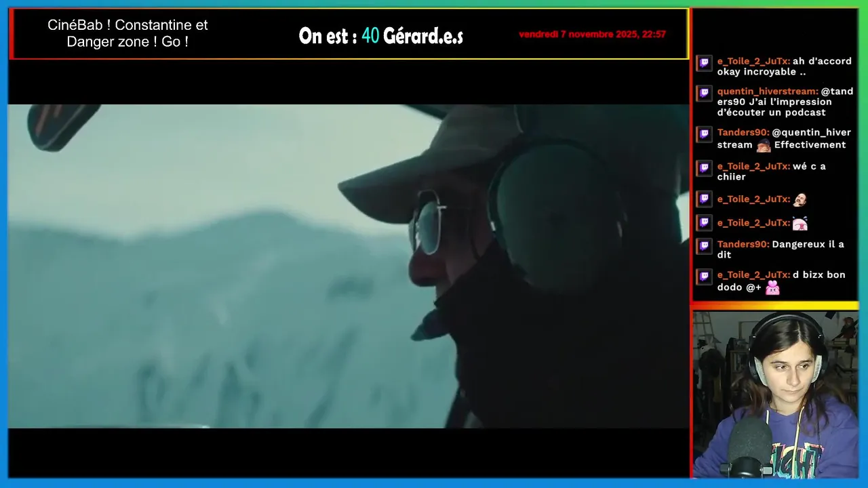Viewport: 868px width, 488px height.
Task: Click the pink heart emote after "@+"
Action: (x=772, y=287)
